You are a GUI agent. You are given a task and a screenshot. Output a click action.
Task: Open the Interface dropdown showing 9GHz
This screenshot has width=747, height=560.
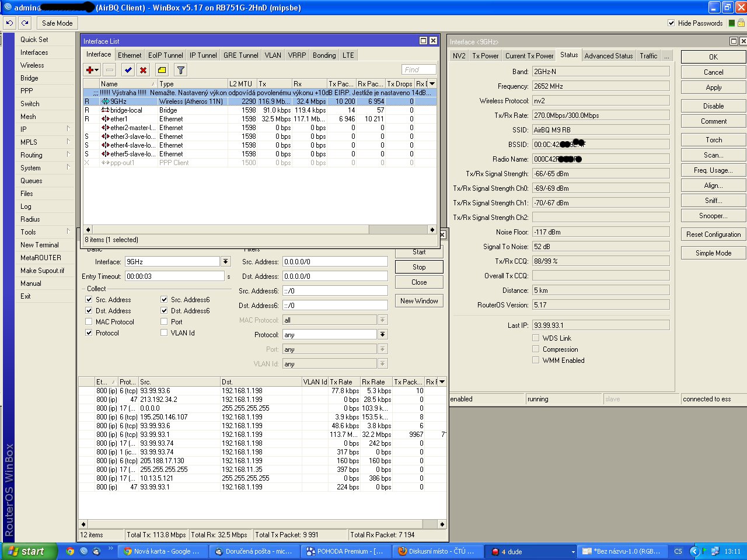(x=226, y=261)
